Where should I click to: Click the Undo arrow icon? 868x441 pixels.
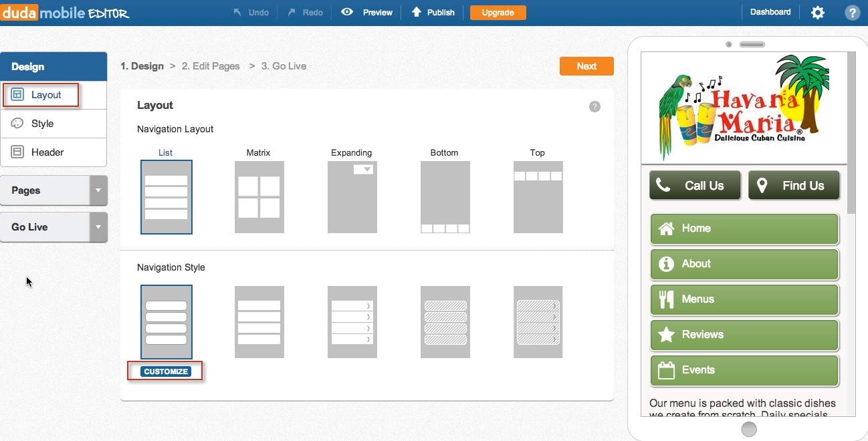click(x=237, y=12)
